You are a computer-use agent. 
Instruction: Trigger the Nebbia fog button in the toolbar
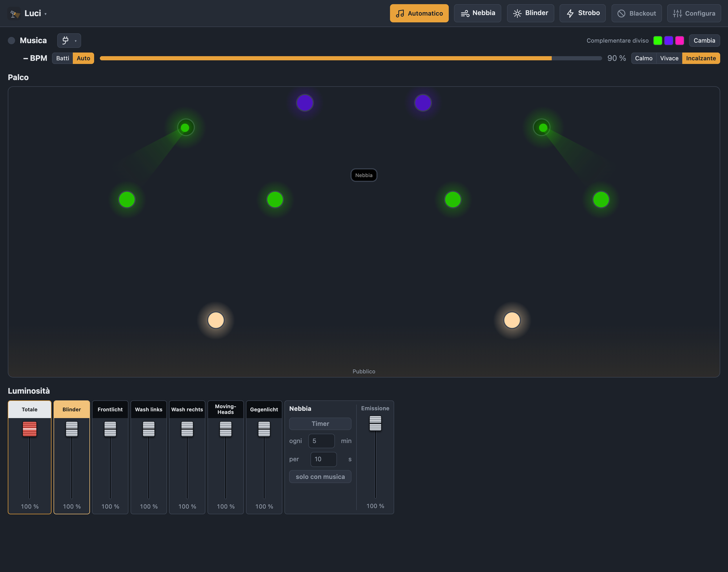[x=477, y=13]
